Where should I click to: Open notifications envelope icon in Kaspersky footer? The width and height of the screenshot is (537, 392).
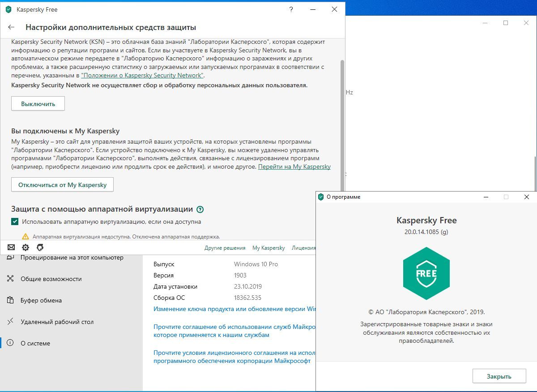tap(11, 247)
